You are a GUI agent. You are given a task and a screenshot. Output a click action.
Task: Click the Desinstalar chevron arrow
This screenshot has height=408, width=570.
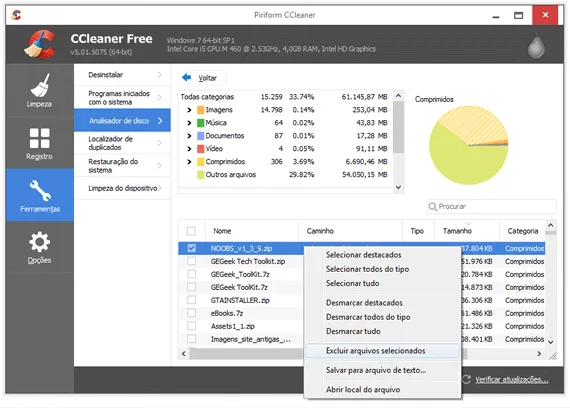click(x=160, y=75)
